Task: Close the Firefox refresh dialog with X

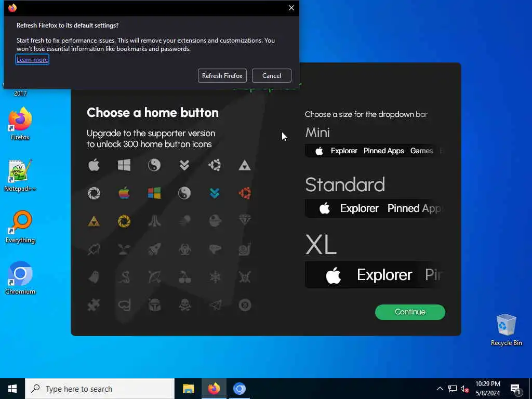Action: coord(291,8)
